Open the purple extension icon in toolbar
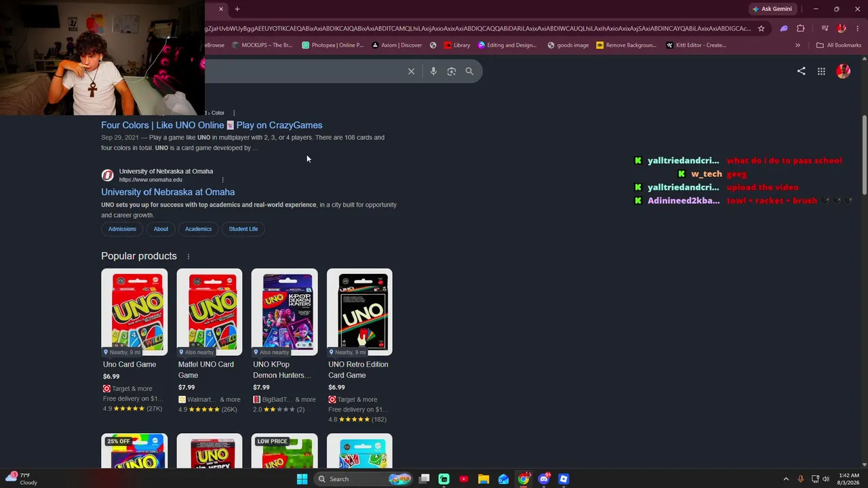The image size is (868, 488). pyautogui.click(x=784, y=28)
